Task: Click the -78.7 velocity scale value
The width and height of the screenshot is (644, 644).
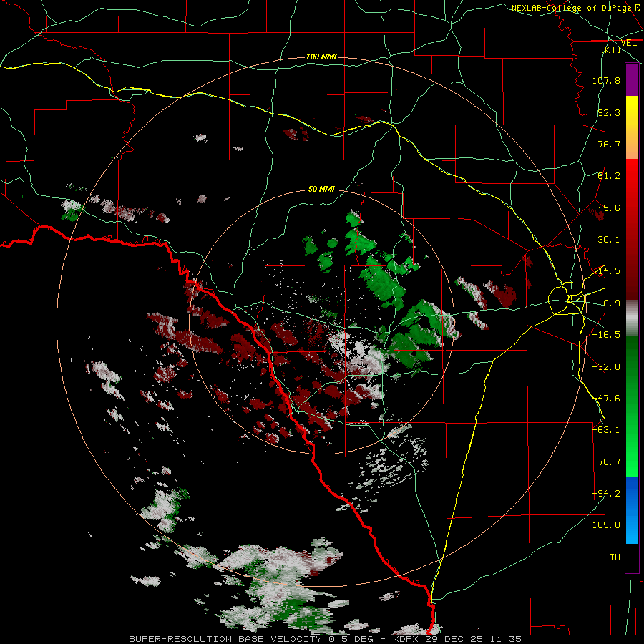Action: click(x=606, y=462)
